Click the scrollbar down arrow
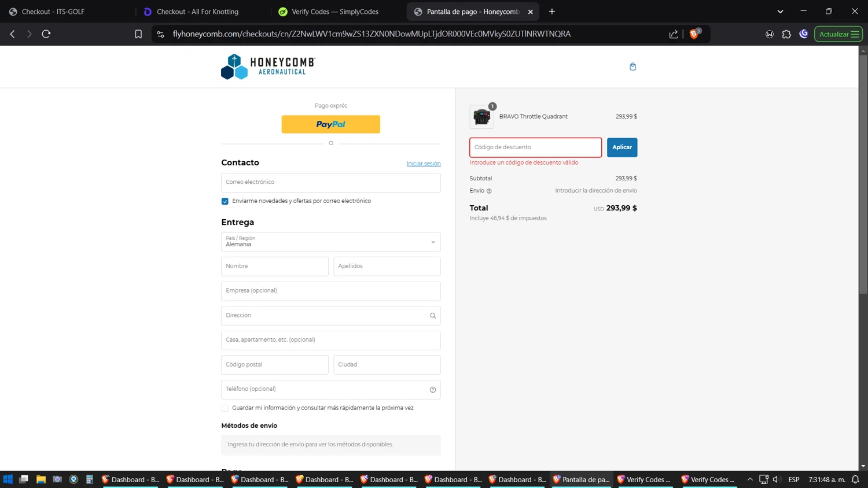Image resolution: width=868 pixels, height=488 pixels. pyautogui.click(x=863, y=466)
